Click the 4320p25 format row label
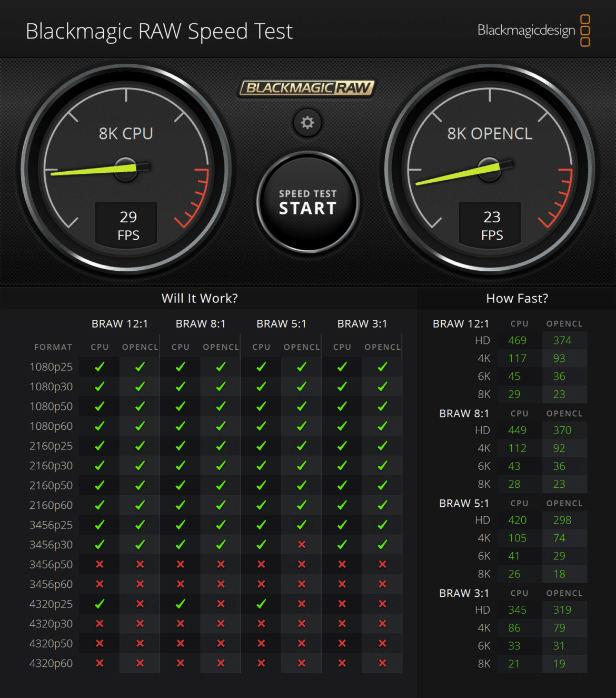 coord(51,604)
